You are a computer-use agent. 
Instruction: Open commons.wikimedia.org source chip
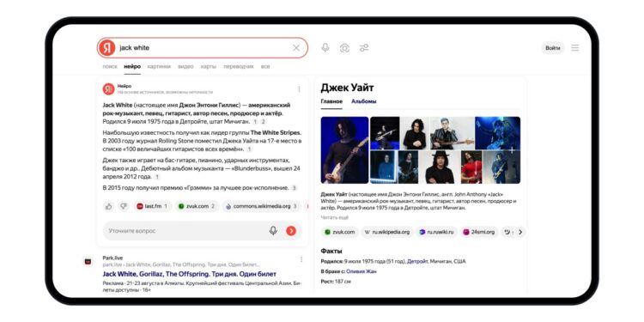pyautogui.click(x=262, y=206)
